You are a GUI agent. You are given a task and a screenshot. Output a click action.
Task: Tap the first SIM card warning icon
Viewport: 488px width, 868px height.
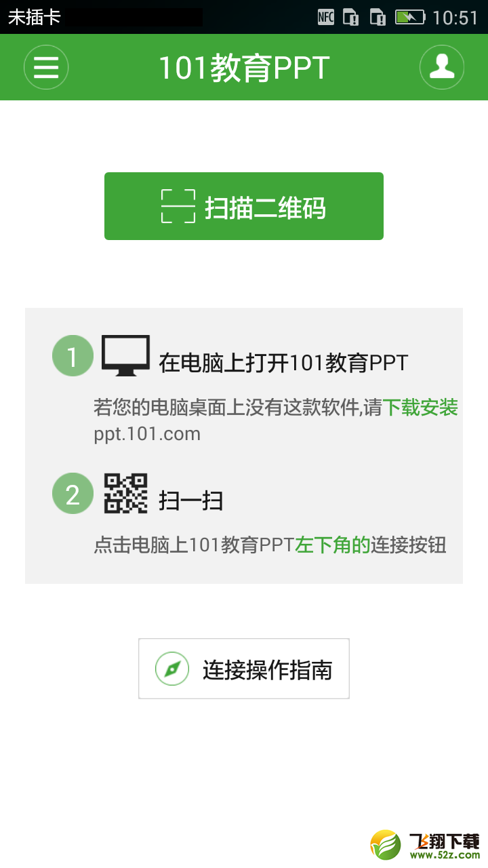[351, 17]
